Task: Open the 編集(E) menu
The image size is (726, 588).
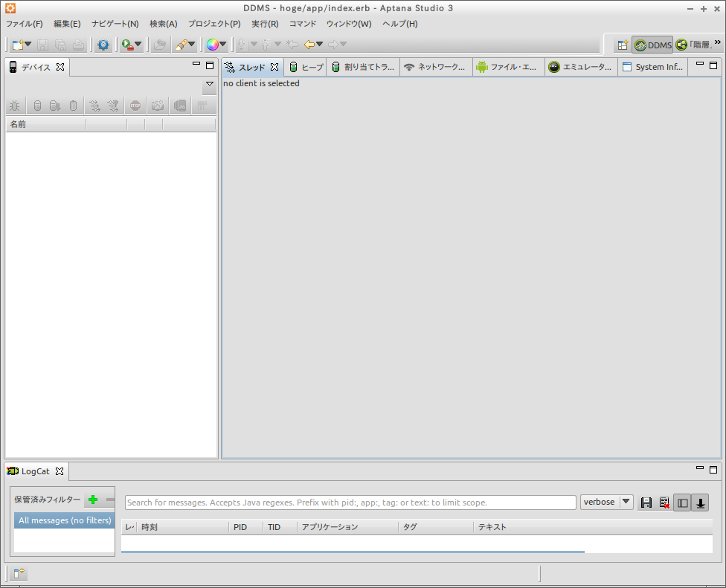Action: point(67,24)
